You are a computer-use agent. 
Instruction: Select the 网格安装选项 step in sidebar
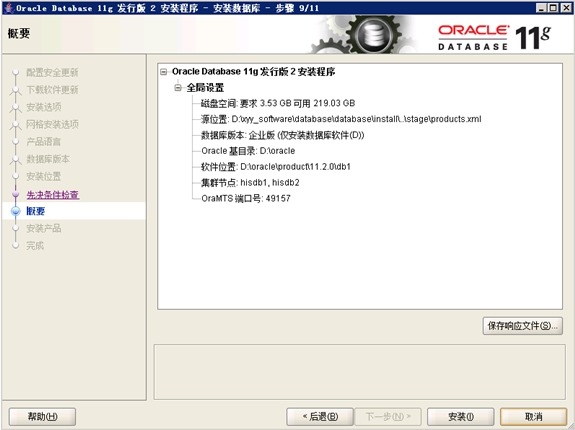[52, 124]
